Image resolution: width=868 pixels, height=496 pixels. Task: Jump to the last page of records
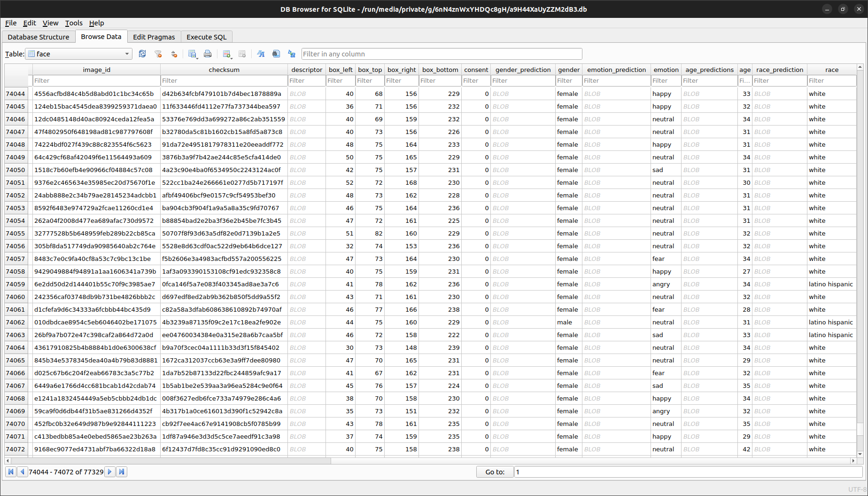coord(122,472)
